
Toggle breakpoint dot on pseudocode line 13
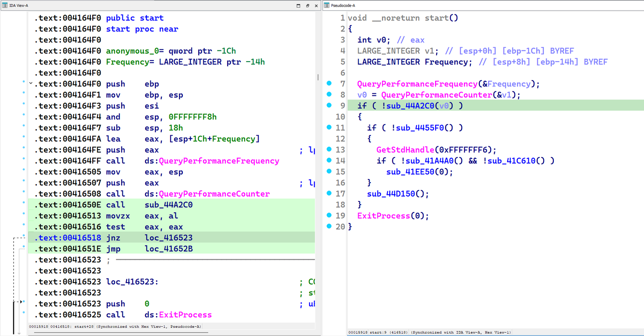click(329, 149)
